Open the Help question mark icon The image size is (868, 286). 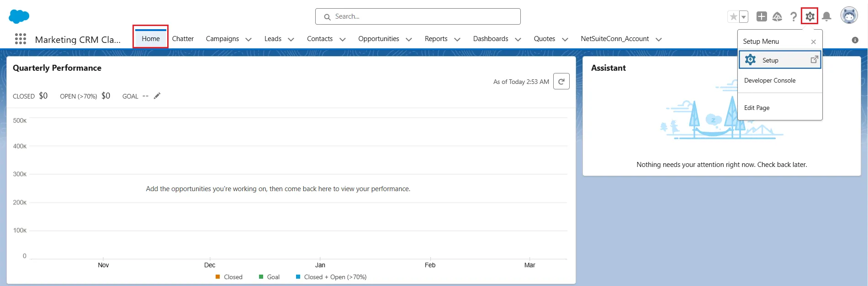794,17
